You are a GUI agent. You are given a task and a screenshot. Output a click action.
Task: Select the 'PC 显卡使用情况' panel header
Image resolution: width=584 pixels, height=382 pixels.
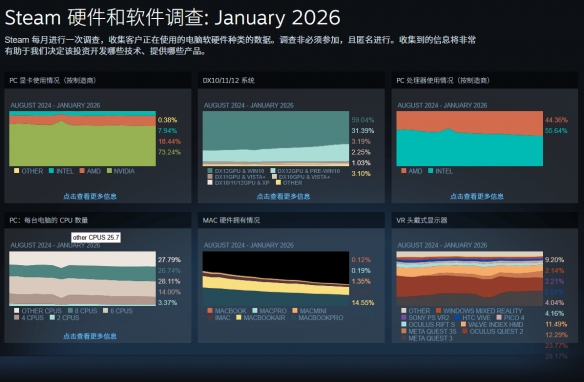98,80
